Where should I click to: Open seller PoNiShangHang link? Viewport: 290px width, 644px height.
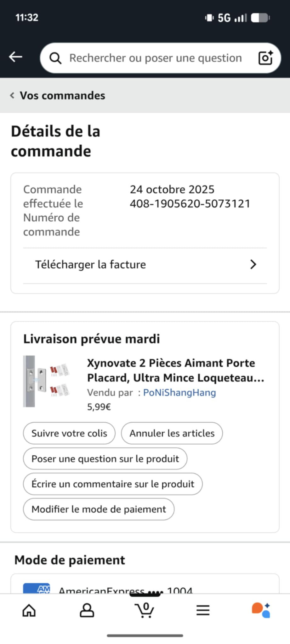179,392
